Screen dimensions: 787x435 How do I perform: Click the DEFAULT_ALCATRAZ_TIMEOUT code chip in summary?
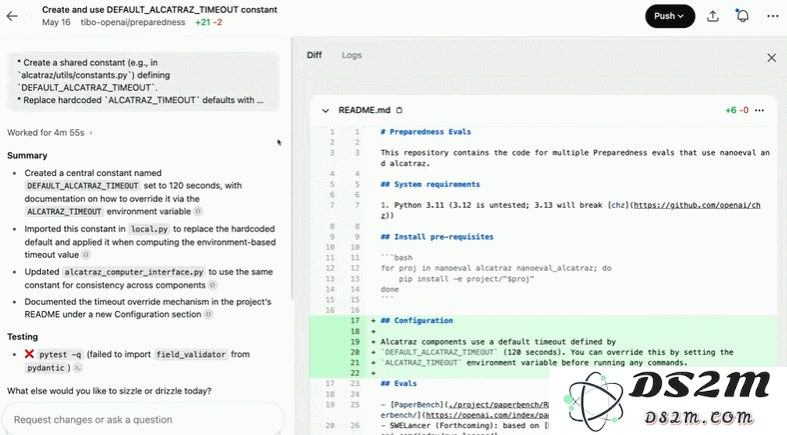pos(83,186)
